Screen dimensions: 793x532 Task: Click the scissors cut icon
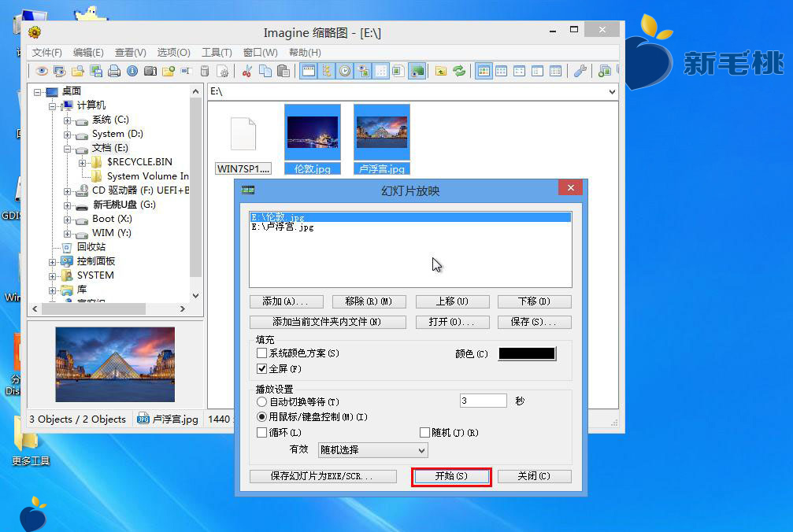[x=246, y=72]
